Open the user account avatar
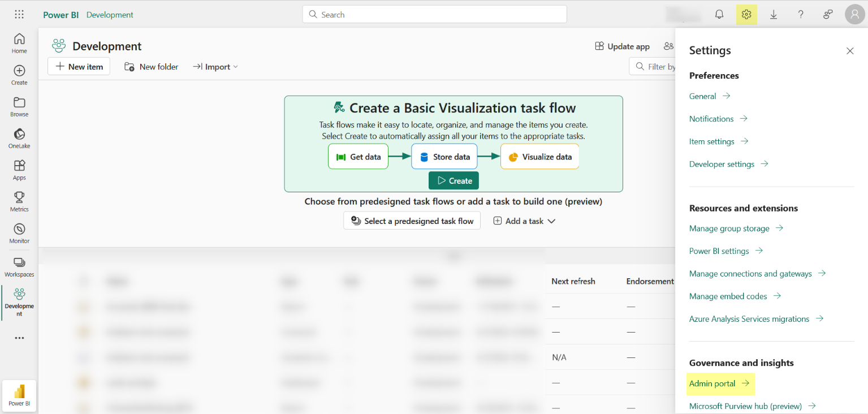This screenshot has width=868, height=414. [854, 15]
